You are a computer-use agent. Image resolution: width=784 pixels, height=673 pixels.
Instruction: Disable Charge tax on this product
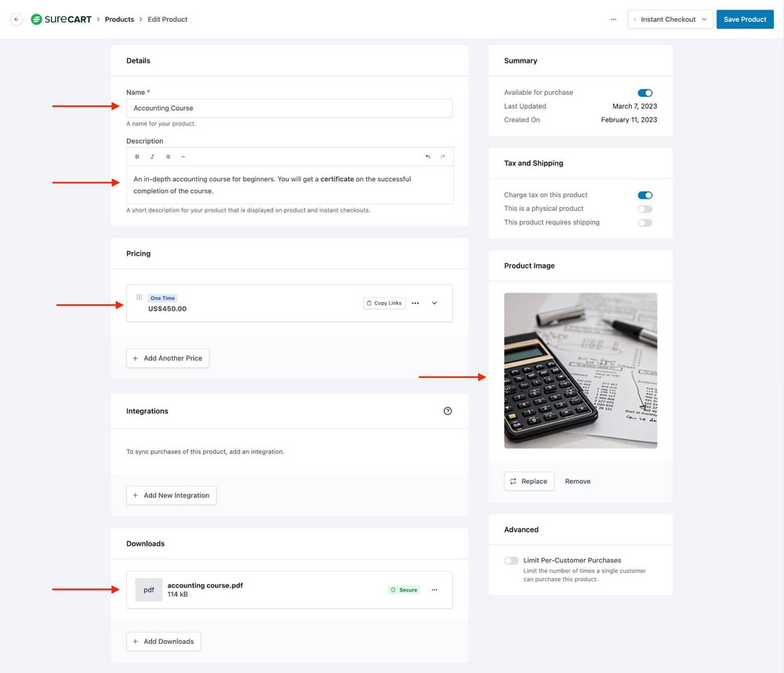(x=644, y=195)
